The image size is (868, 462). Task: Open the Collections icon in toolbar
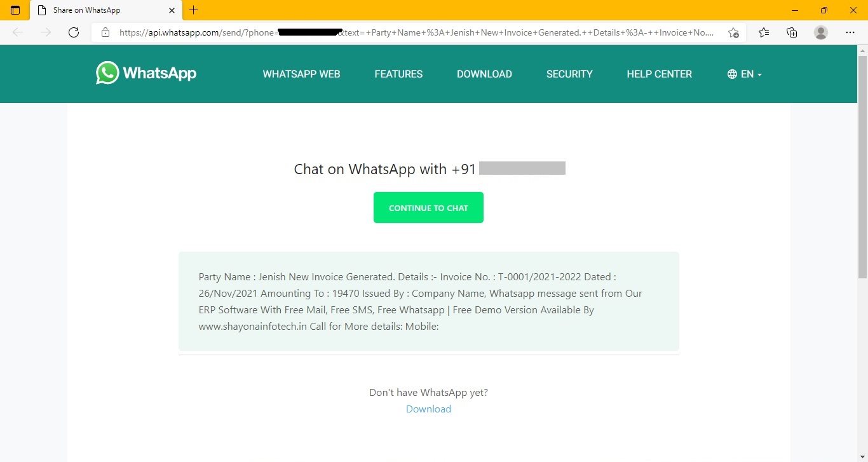[x=792, y=32]
